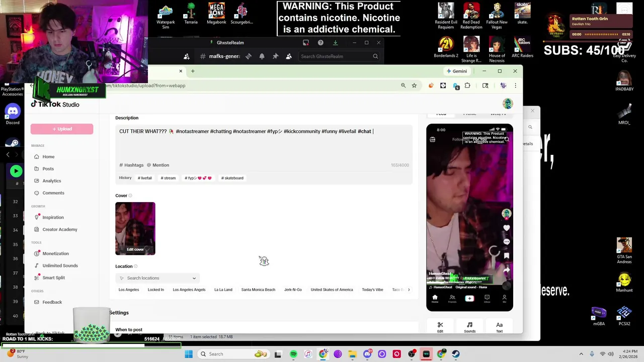Choose Santa Monica Beach location suggestion
This screenshot has height=362, width=644.
point(258,290)
